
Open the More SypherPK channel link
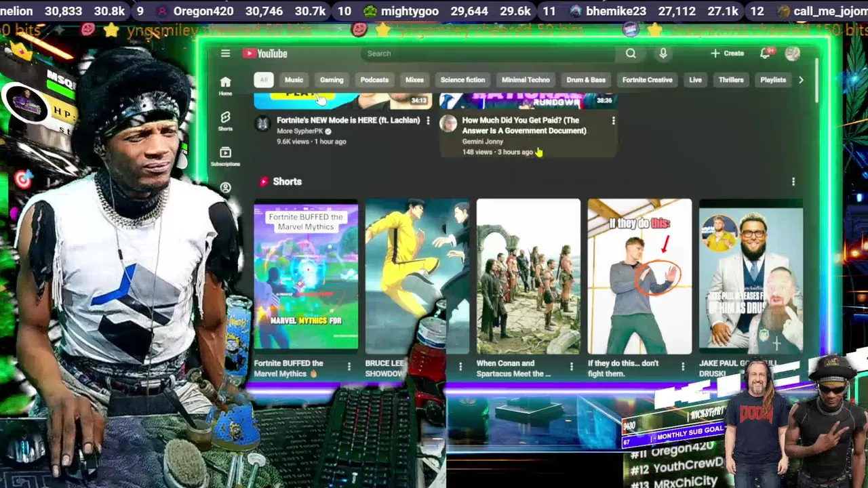click(x=300, y=131)
